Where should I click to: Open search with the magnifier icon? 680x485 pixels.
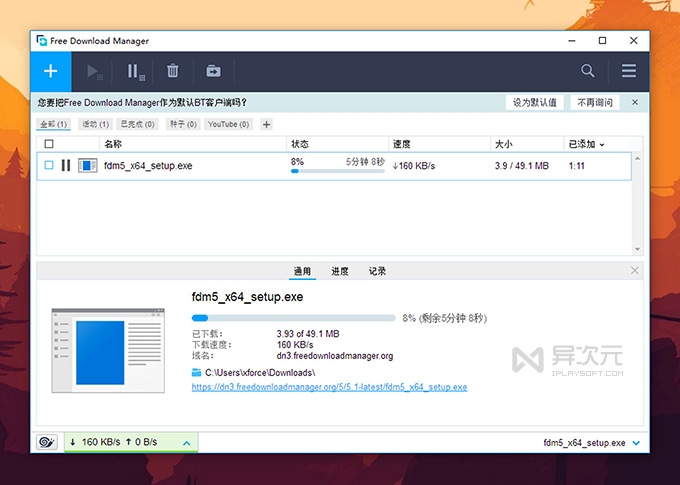[588, 71]
